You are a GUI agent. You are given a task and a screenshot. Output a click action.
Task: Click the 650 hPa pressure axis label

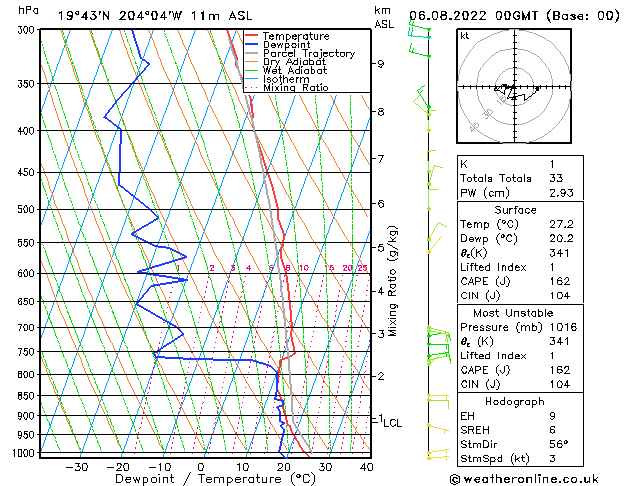28,302
